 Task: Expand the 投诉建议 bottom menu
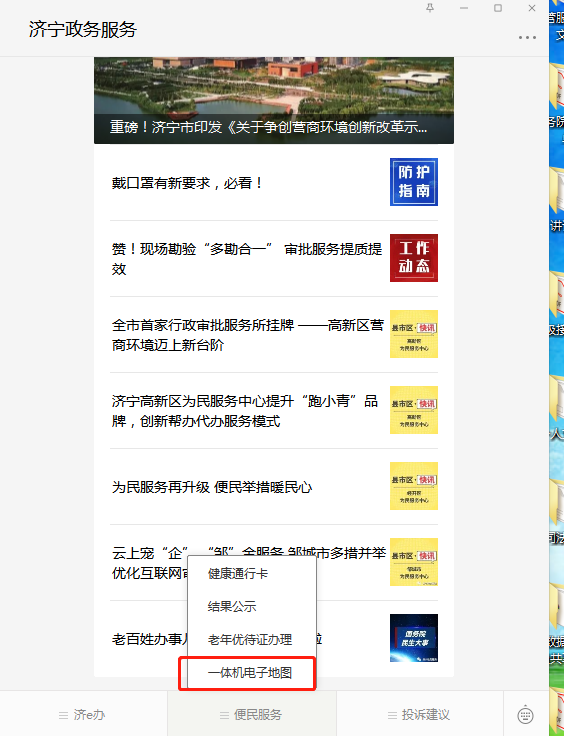pyautogui.click(x=420, y=715)
